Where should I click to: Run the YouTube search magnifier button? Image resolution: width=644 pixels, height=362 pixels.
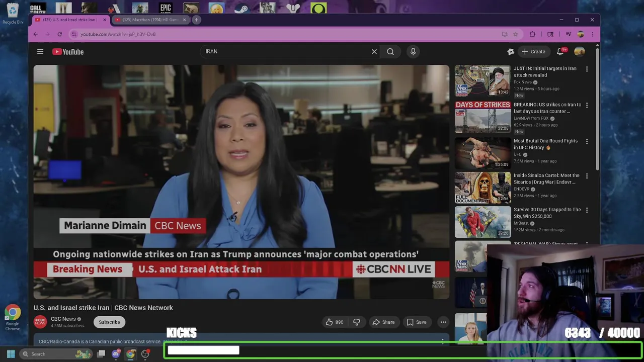click(x=390, y=51)
